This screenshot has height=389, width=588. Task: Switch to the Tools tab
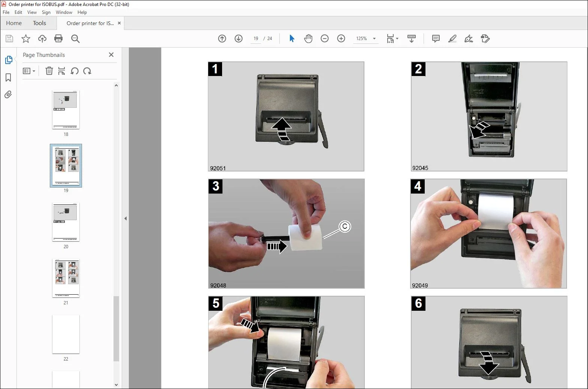[x=39, y=23]
